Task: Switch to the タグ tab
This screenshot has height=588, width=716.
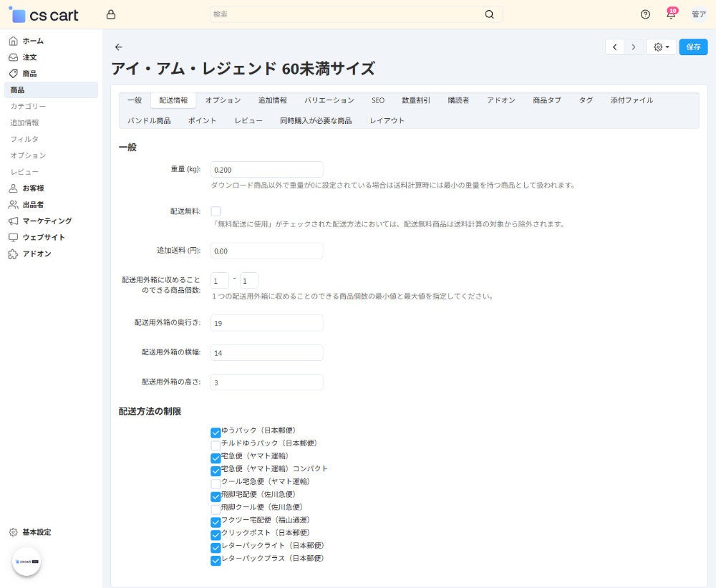Action: 586,100
